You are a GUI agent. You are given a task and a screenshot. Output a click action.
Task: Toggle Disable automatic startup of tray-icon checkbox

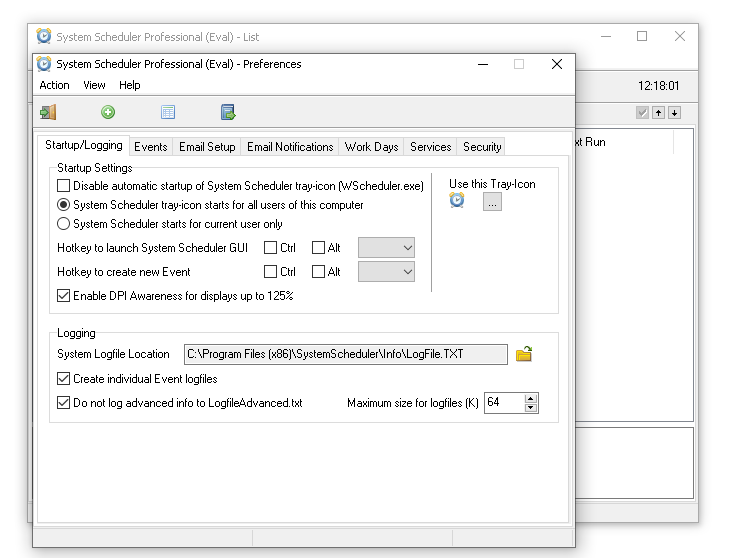coord(63,186)
